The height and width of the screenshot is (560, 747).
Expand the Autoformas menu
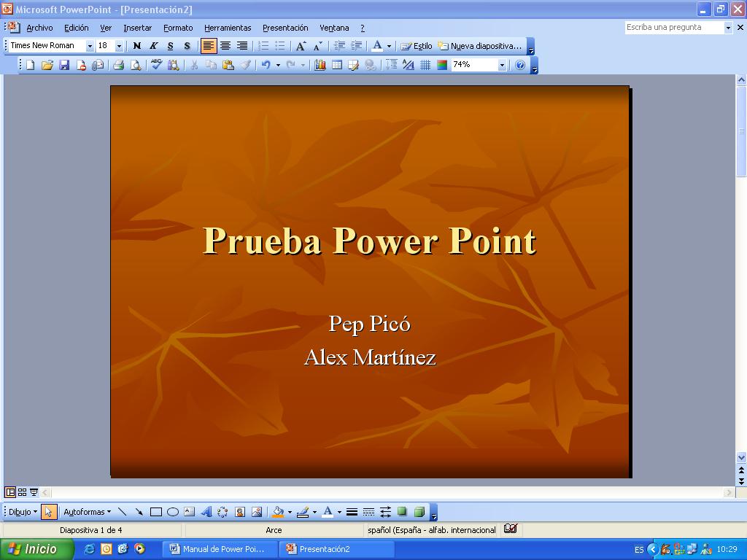click(87, 512)
